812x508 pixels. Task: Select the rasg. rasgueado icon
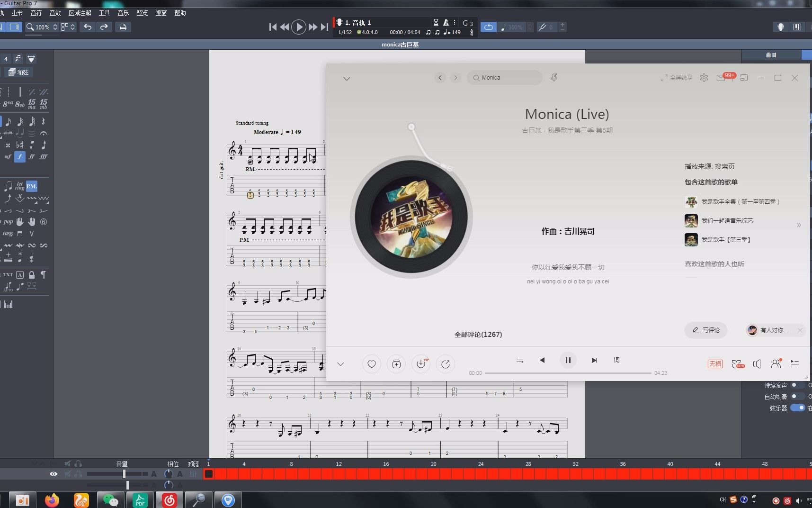[x=8, y=234]
